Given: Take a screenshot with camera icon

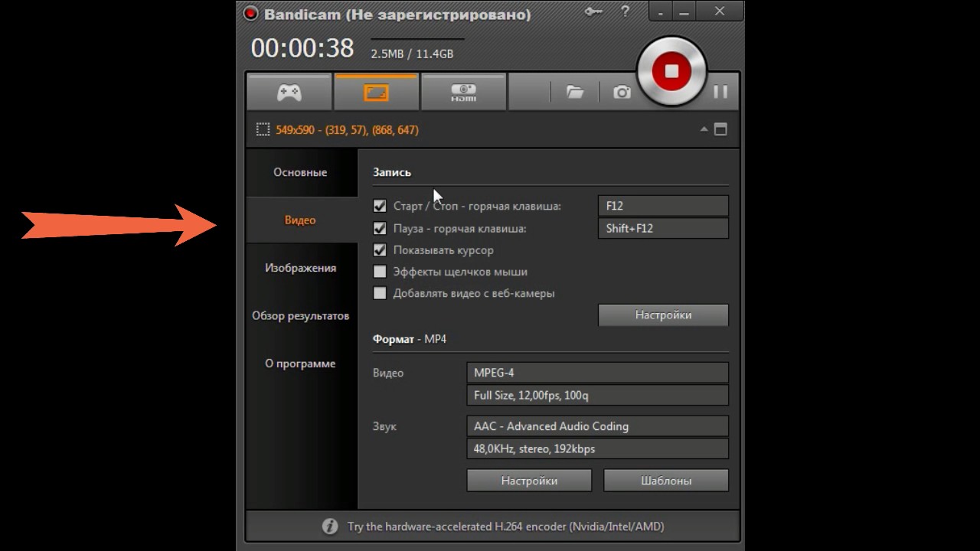Looking at the screenshot, I should tap(622, 92).
